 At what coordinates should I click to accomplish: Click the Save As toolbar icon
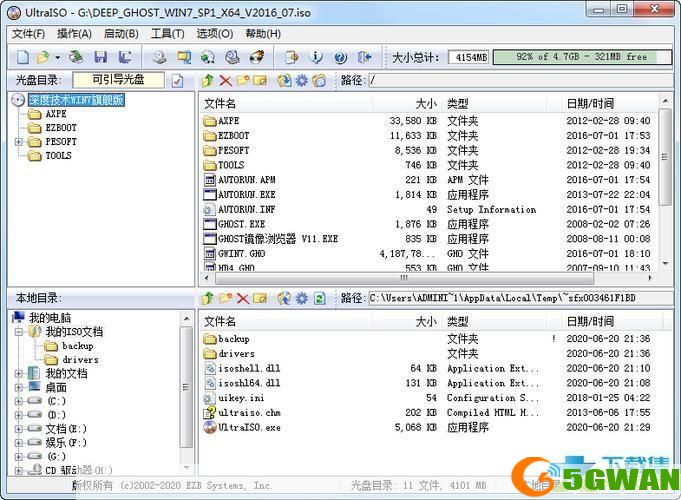(x=125, y=57)
